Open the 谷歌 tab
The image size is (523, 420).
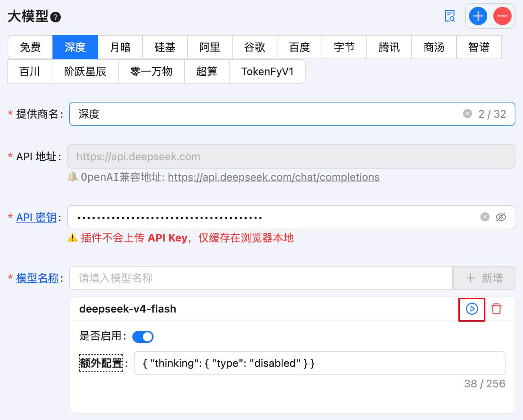pos(255,47)
